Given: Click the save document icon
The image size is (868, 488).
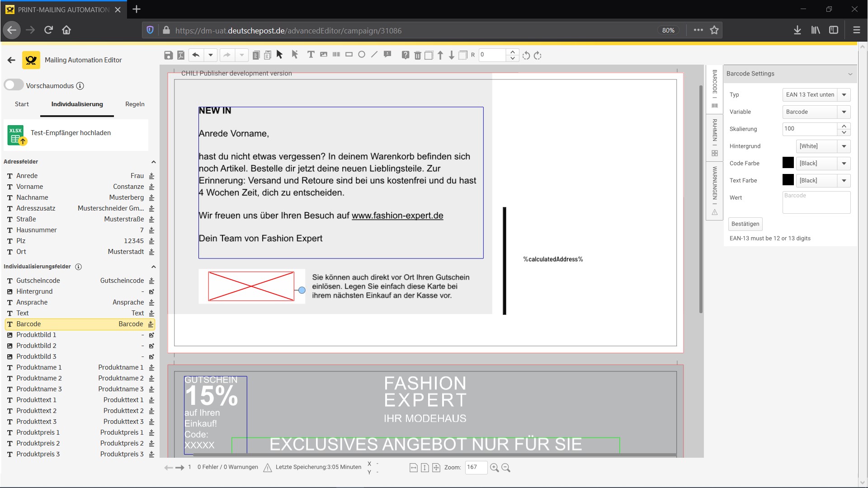Looking at the screenshot, I should 168,55.
